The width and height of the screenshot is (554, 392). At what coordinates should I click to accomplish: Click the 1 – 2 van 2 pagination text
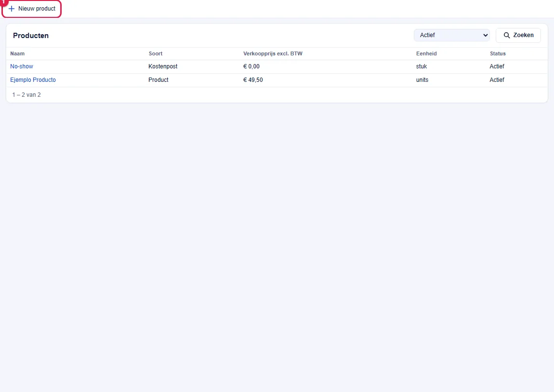pos(26,95)
